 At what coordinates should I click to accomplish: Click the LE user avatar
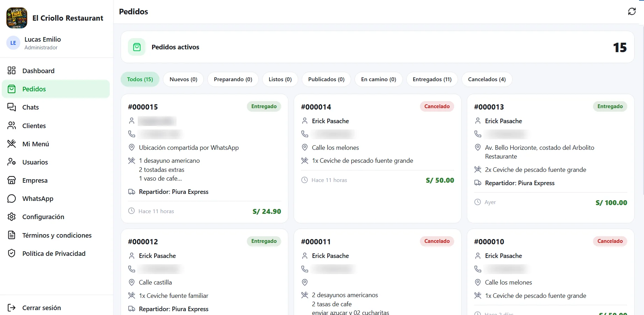coord(13,43)
